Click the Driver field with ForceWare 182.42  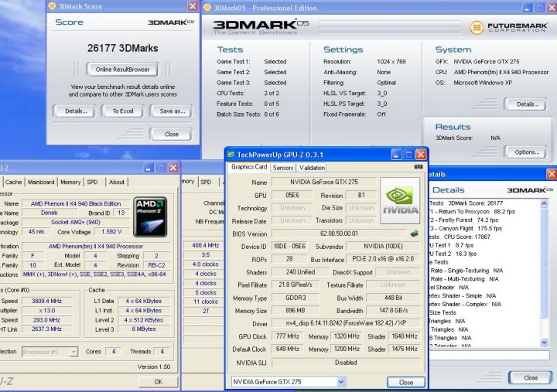346,323
